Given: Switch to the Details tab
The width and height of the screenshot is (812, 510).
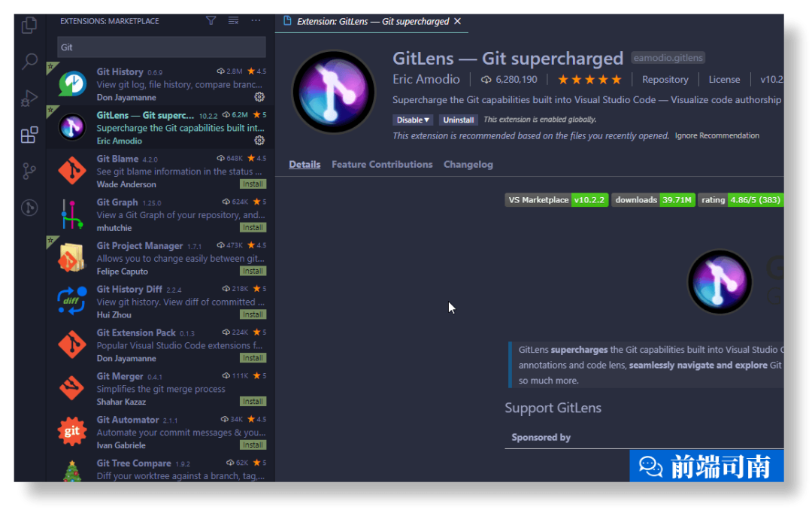Looking at the screenshot, I should (304, 164).
